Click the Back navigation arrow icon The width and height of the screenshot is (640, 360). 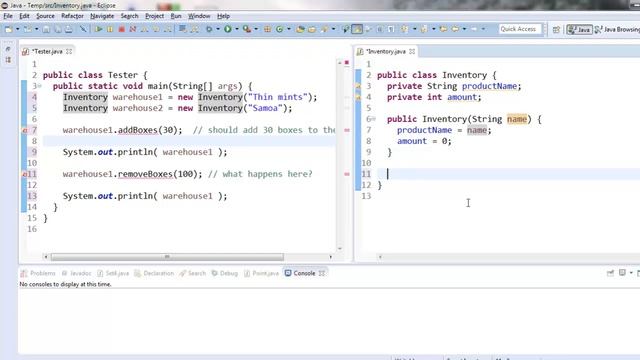click(454, 29)
